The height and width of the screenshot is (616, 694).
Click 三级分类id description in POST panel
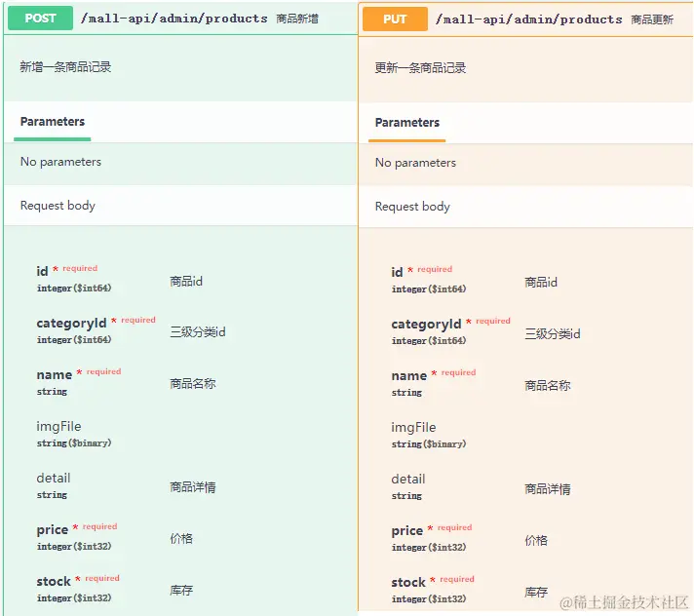198,332
